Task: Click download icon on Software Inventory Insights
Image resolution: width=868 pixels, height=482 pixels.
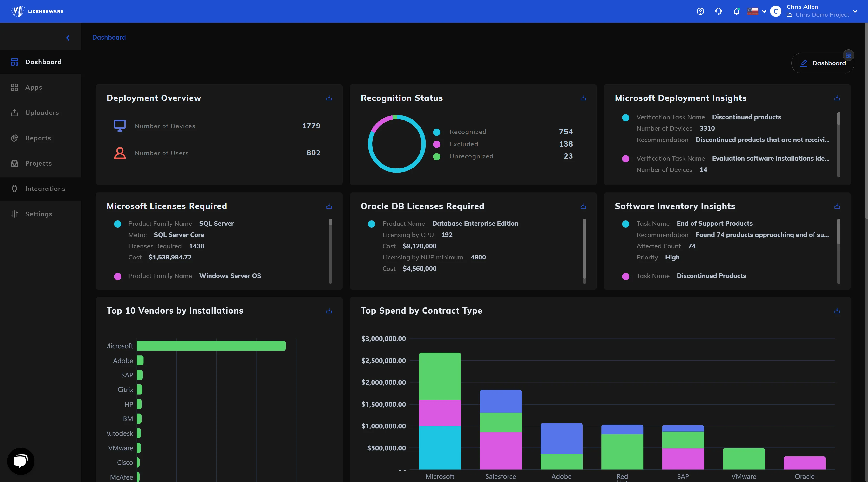Action: 837,206
